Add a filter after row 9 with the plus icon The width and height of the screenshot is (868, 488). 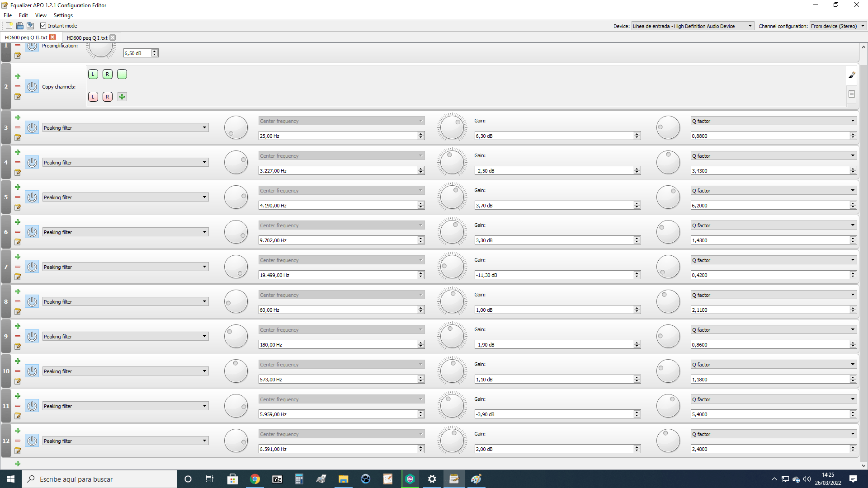pyautogui.click(x=18, y=326)
